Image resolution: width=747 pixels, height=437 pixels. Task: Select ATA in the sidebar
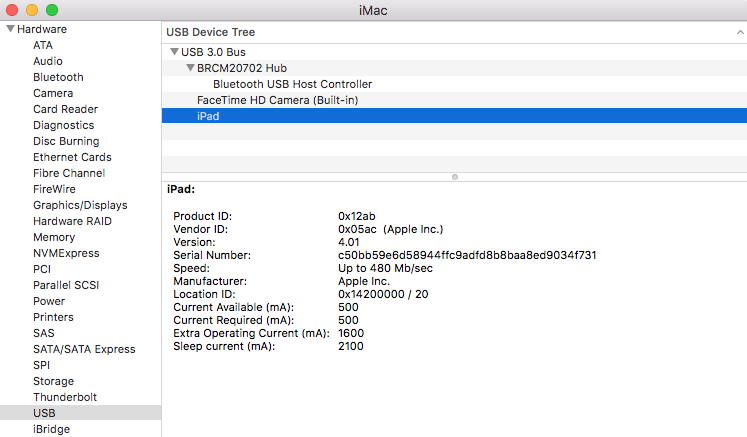(43, 45)
